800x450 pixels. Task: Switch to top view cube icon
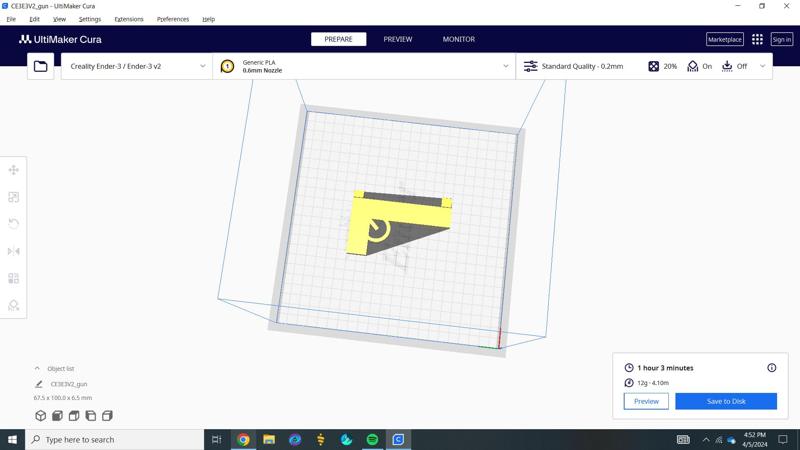point(74,416)
